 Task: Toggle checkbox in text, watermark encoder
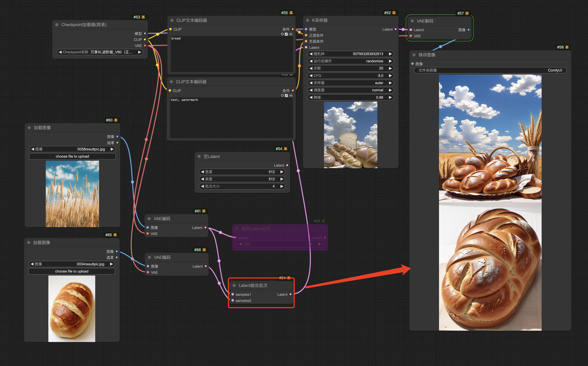[x=286, y=96]
